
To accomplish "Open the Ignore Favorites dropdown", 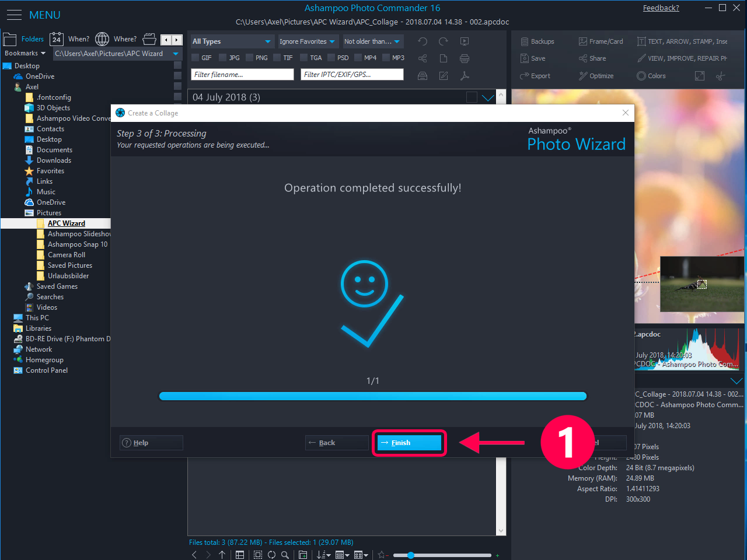I will [308, 41].
